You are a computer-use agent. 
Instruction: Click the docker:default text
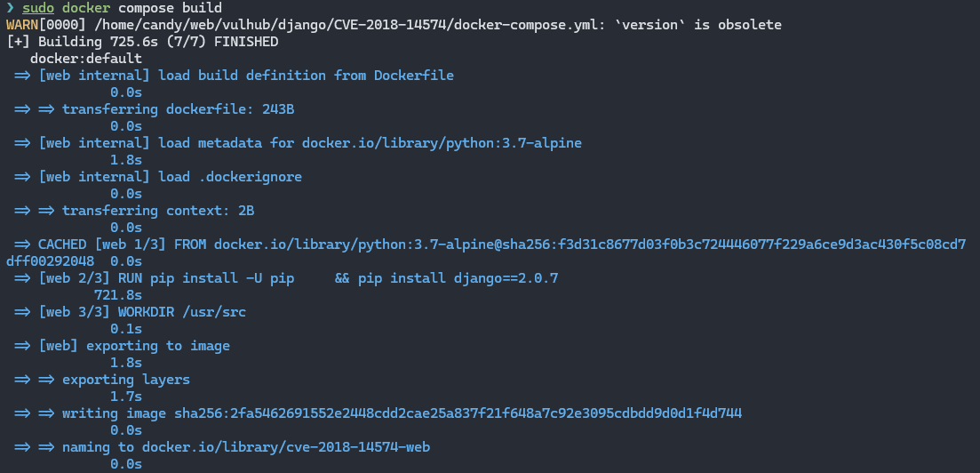(x=85, y=59)
